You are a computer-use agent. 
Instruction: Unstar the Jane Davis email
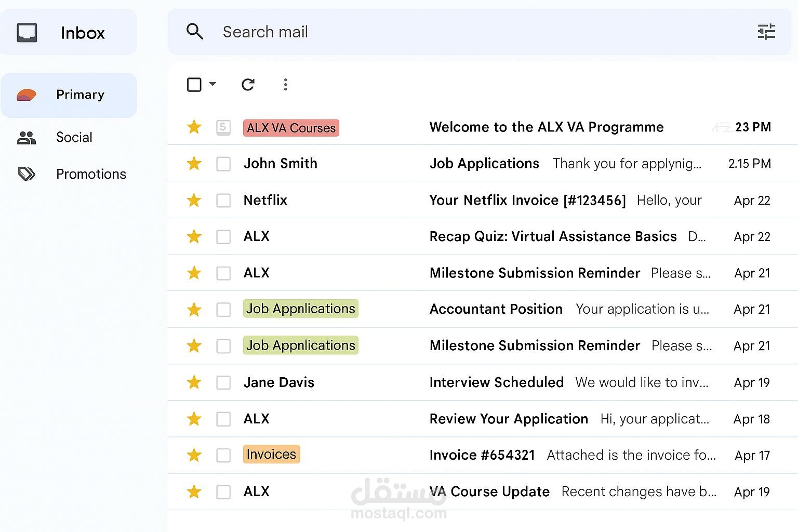tap(194, 382)
